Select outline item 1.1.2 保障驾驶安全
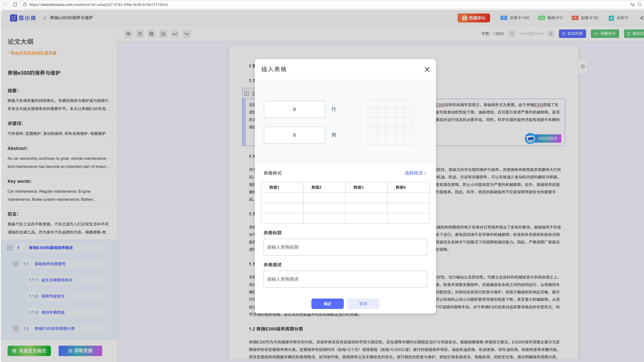Image resolution: width=644 pixels, height=362 pixels. (53, 296)
